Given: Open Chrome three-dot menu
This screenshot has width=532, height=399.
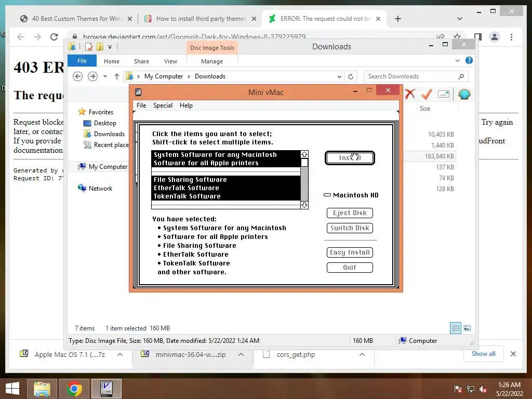Looking at the screenshot, I should coord(511,37).
